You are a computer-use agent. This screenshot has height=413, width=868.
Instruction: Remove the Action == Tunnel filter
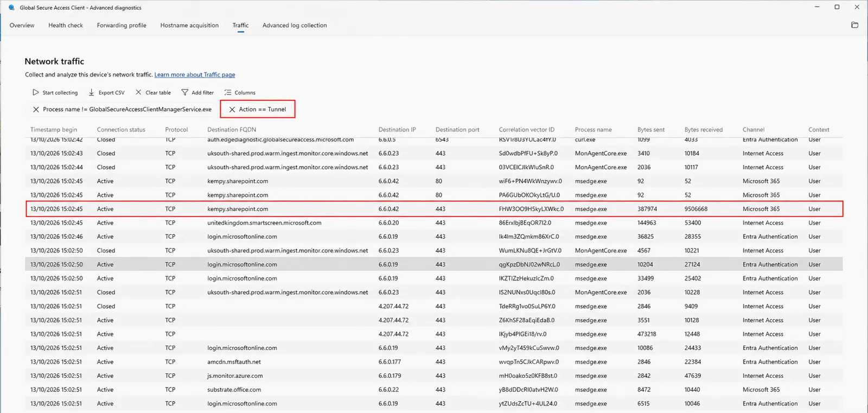[x=232, y=110]
